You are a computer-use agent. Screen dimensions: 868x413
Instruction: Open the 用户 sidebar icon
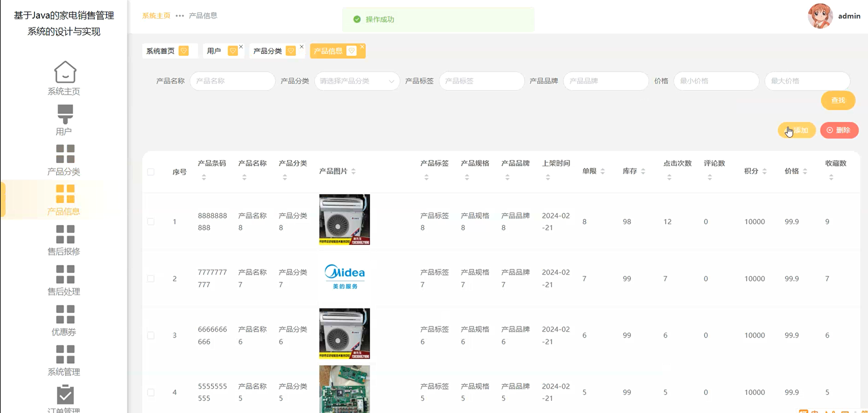click(x=65, y=114)
